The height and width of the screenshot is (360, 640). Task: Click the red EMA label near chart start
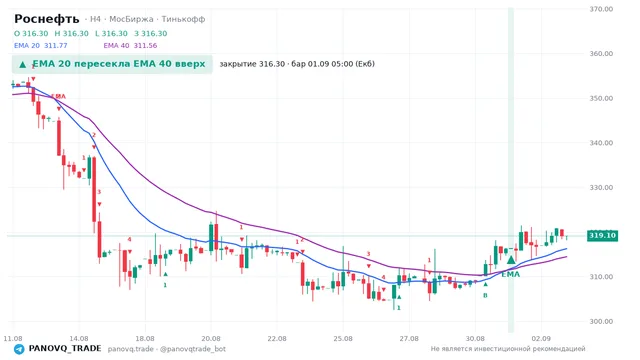pos(58,96)
